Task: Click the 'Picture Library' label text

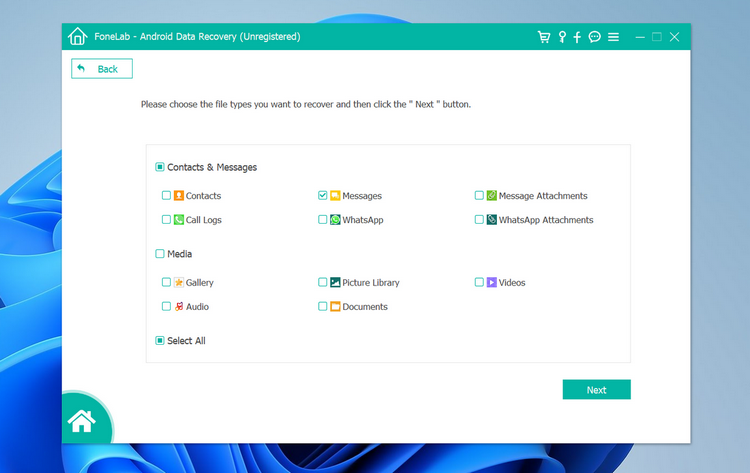Action: pos(371,283)
